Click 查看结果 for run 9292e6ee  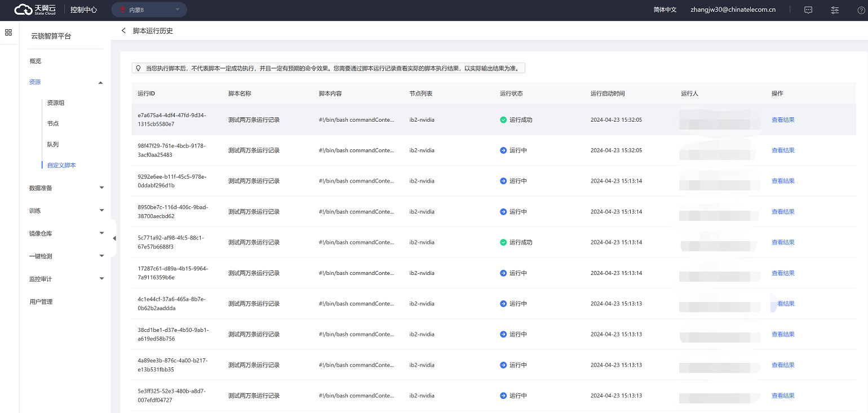click(x=783, y=181)
